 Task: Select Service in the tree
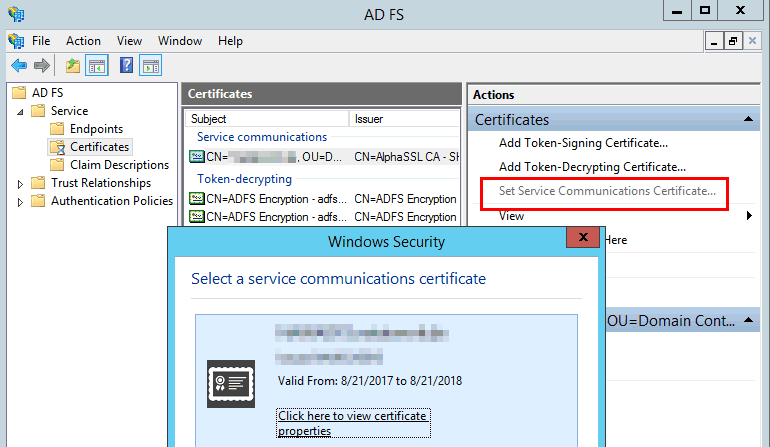69,111
